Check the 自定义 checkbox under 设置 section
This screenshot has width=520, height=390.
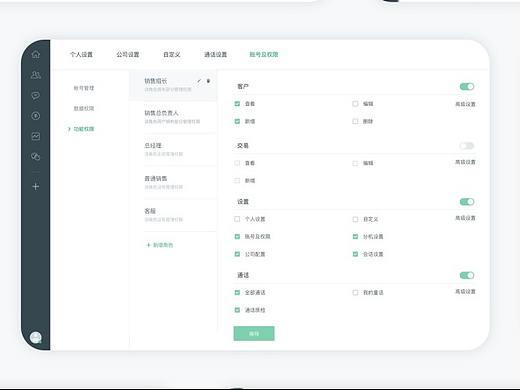pyautogui.click(x=355, y=219)
